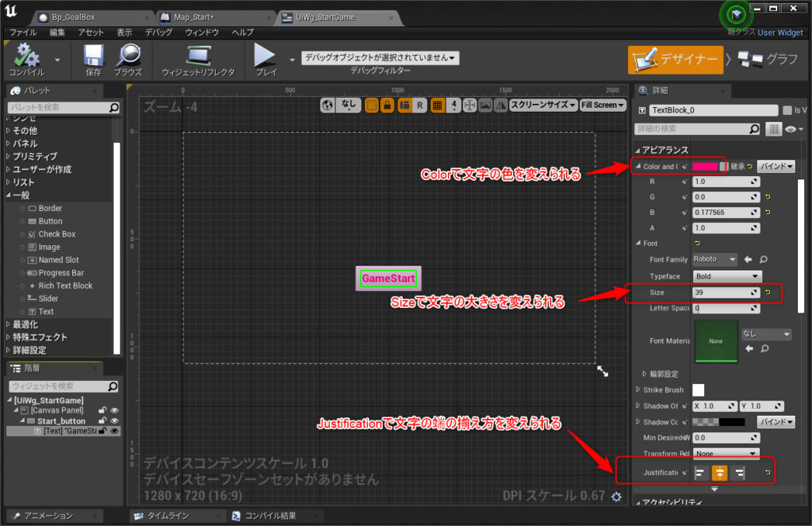
Task: Open the Window (ウィンドウ) menu
Action: click(x=201, y=33)
